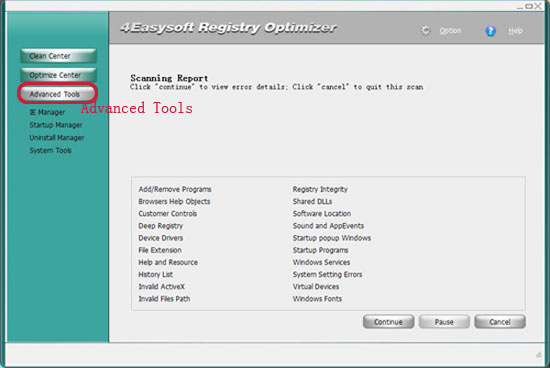
Task: Maximize the Registry Optimizer window
Action: [x=529, y=6]
